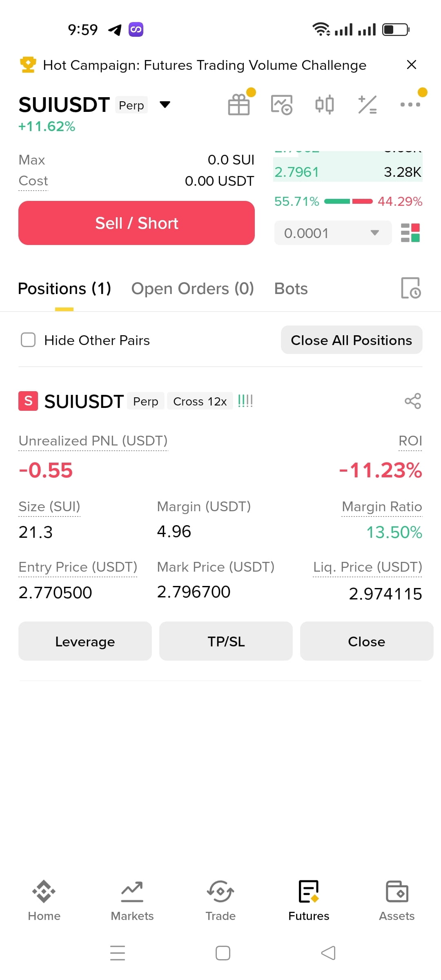The image size is (441, 980).
Task: Expand the SUIUSDT pair selector arrow
Action: pos(165,105)
